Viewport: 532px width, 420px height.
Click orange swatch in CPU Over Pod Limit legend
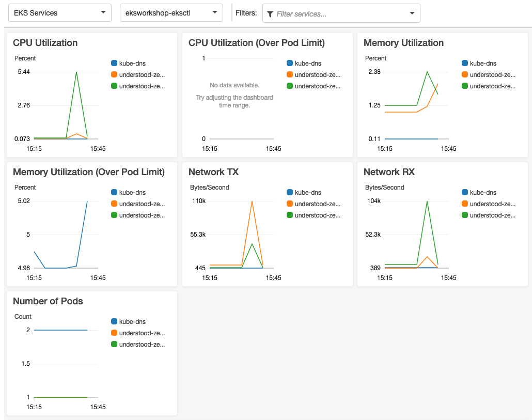[x=290, y=75]
